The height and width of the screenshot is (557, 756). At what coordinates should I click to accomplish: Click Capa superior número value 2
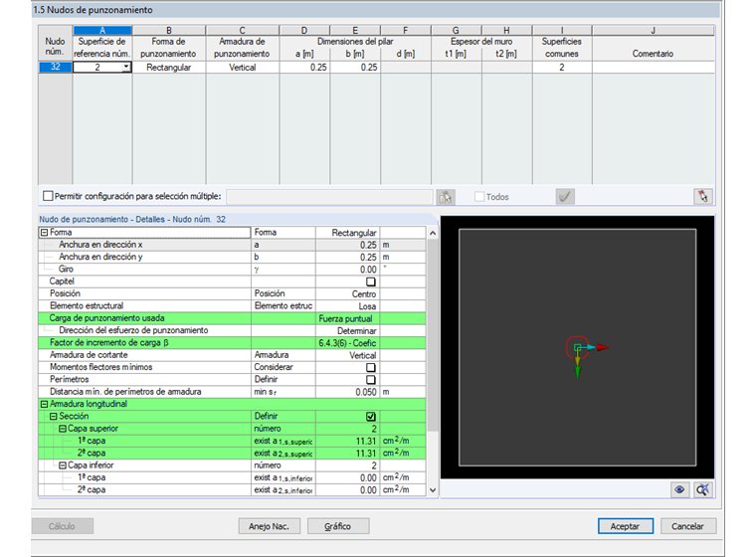point(347,429)
